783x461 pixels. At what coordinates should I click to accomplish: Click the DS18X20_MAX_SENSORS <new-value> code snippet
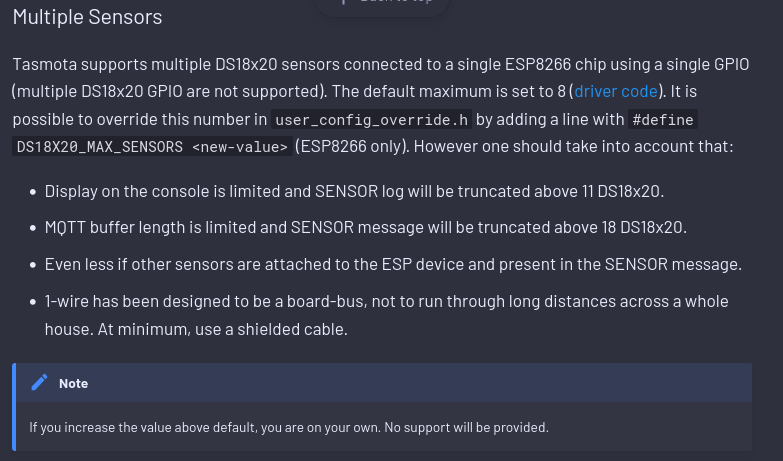[x=152, y=147]
